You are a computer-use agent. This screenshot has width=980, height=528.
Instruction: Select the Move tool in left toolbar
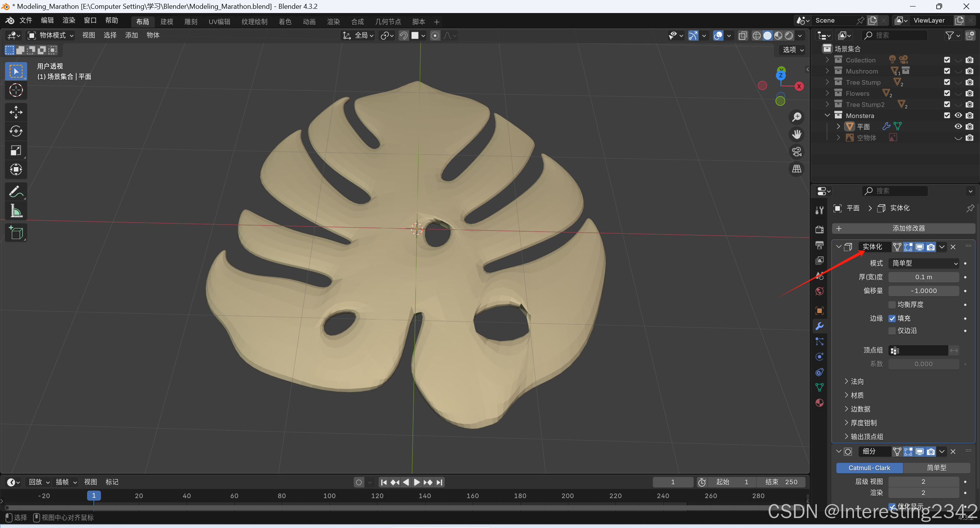(16, 112)
